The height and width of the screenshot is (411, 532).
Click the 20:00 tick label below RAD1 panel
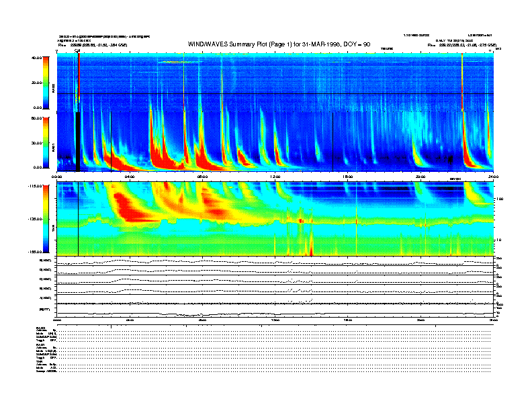coord(420,177)
